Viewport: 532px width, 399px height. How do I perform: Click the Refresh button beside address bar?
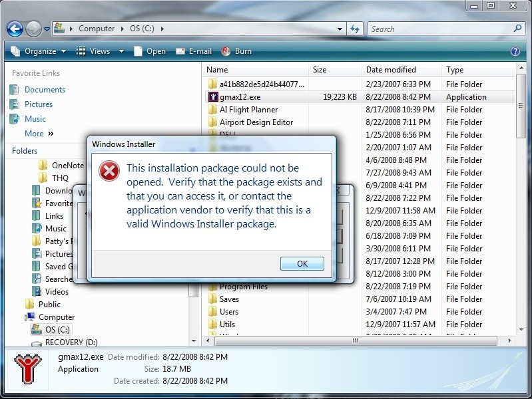(355, 29)
